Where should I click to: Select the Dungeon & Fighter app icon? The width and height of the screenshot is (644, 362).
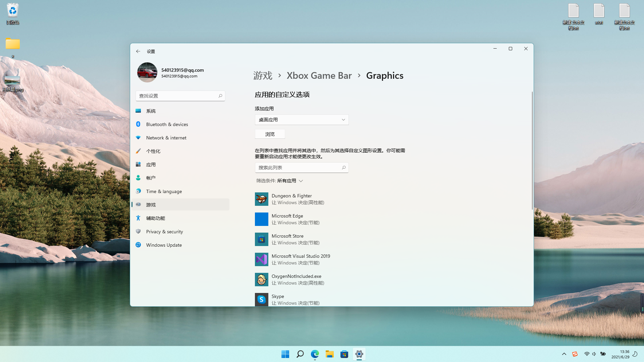coord(261,199)
